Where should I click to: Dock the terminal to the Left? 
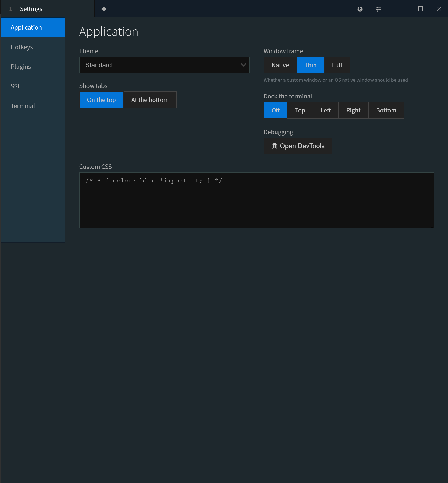pos(325,110)
